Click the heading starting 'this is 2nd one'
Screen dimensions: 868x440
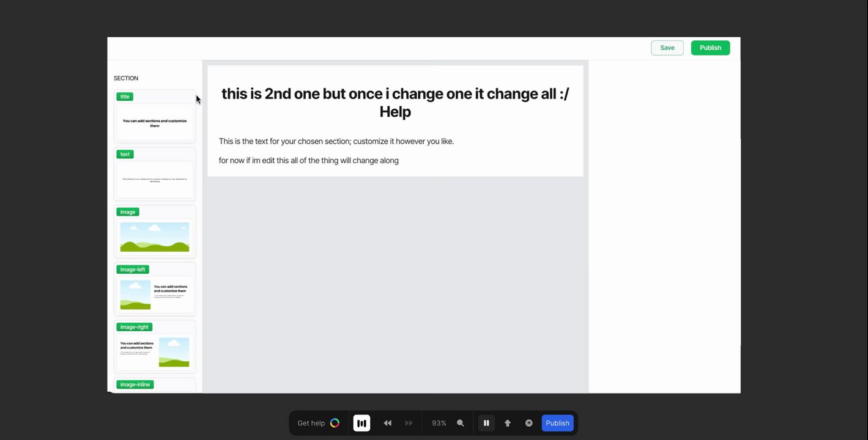coord(395,103)
